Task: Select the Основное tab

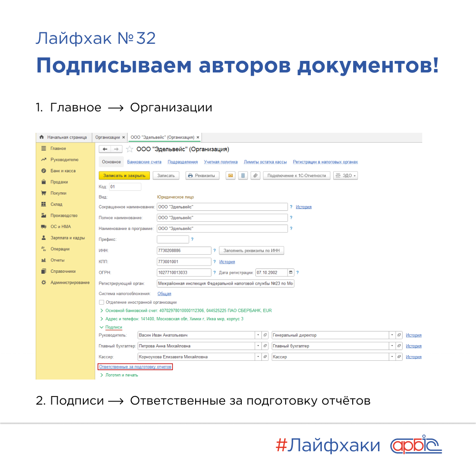Action: click(111, 162)
